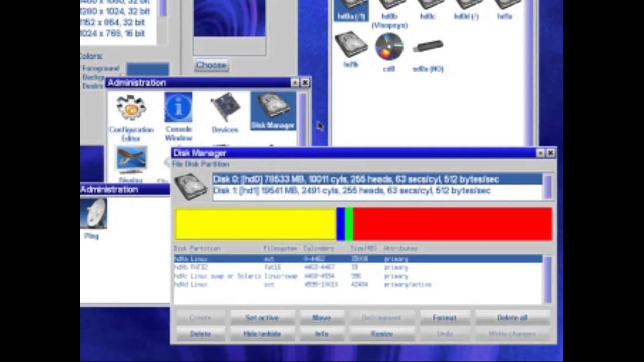Click the Undo button
This screenshot has height=362, width=644.
coord(445,334)
